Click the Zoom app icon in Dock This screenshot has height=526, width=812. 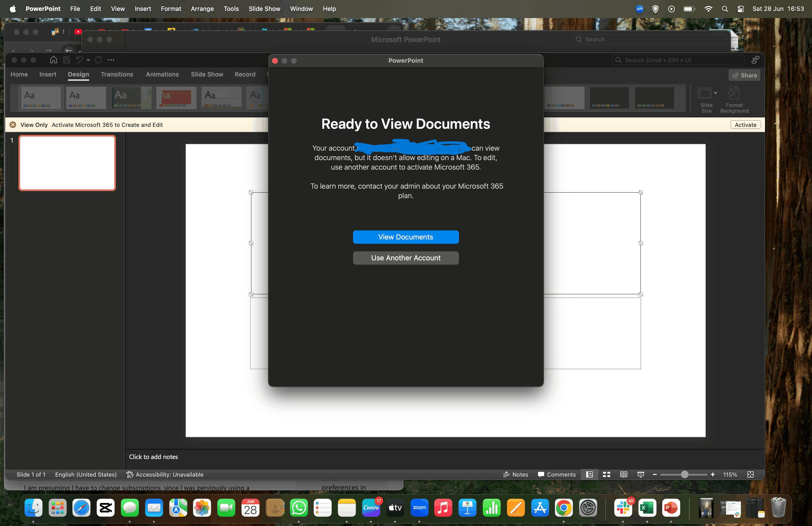pos(419,507)
